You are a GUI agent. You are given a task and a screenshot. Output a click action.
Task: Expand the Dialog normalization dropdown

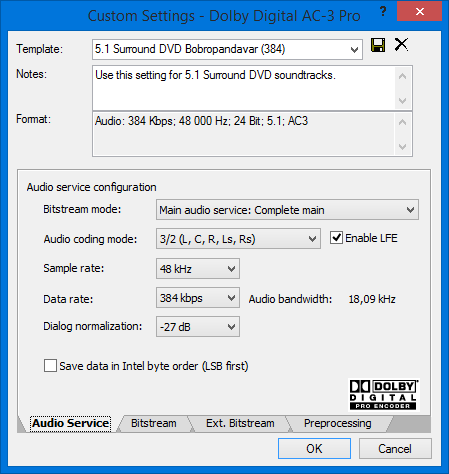pyautogui.click(x=198, y=327)
